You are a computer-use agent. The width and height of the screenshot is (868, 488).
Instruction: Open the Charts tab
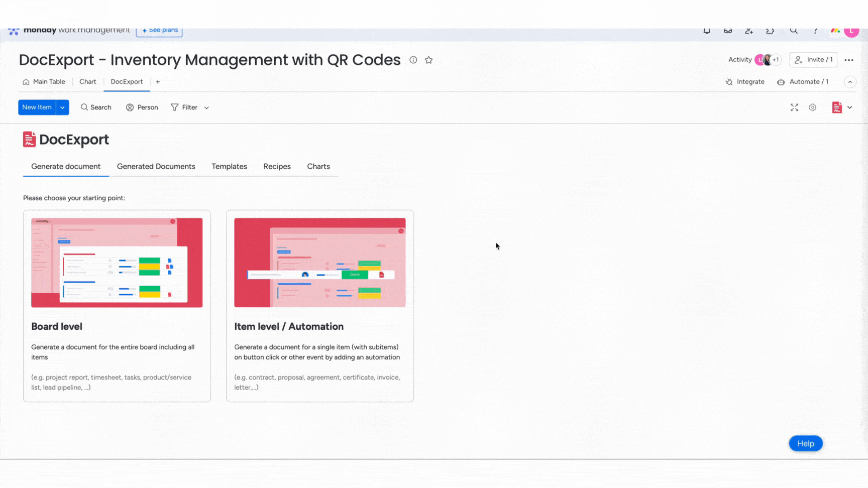click(318, 167)
